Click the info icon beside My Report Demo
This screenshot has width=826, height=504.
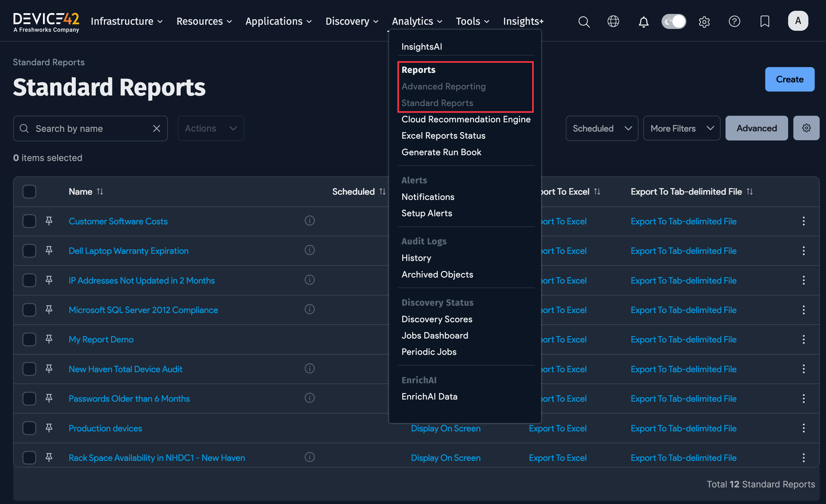click(x=309, y=339)
